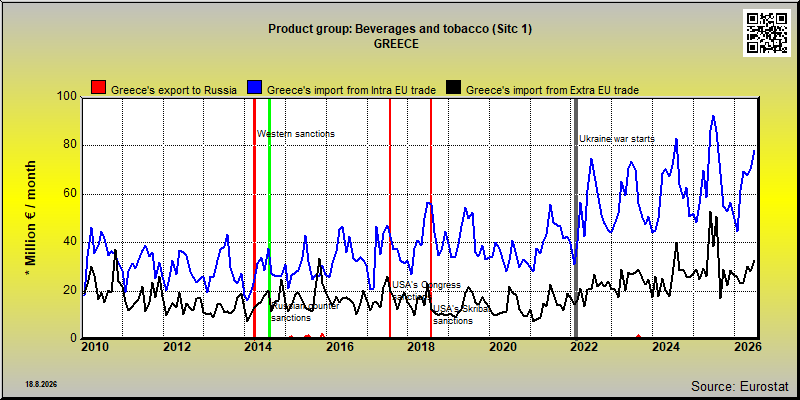Click the QR code image

[766, 33]
